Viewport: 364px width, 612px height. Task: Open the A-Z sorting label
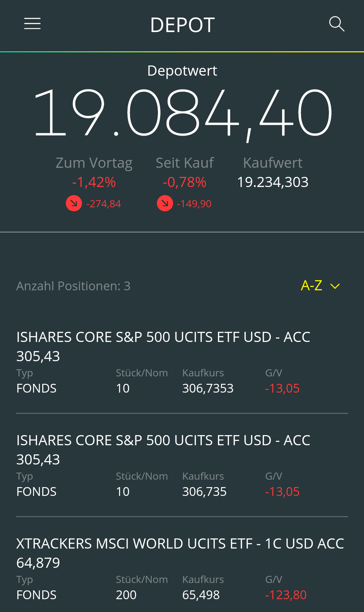pyautogui.click(x=311, y=286)
